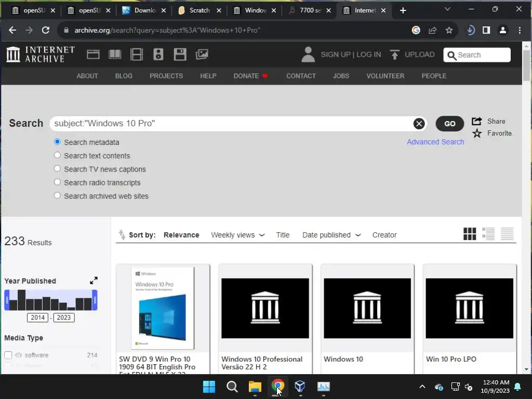Open the DONATE menu item
532x399 pixels.
[250, 76]
